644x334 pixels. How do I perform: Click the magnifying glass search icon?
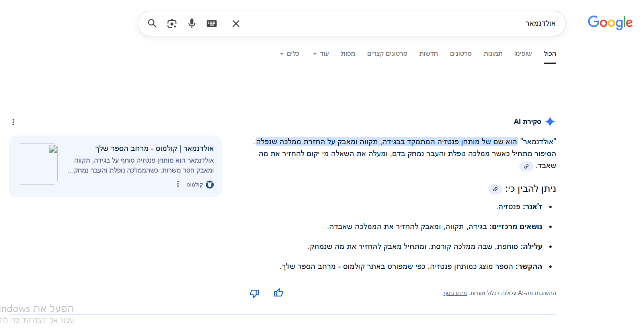[152, 24]
